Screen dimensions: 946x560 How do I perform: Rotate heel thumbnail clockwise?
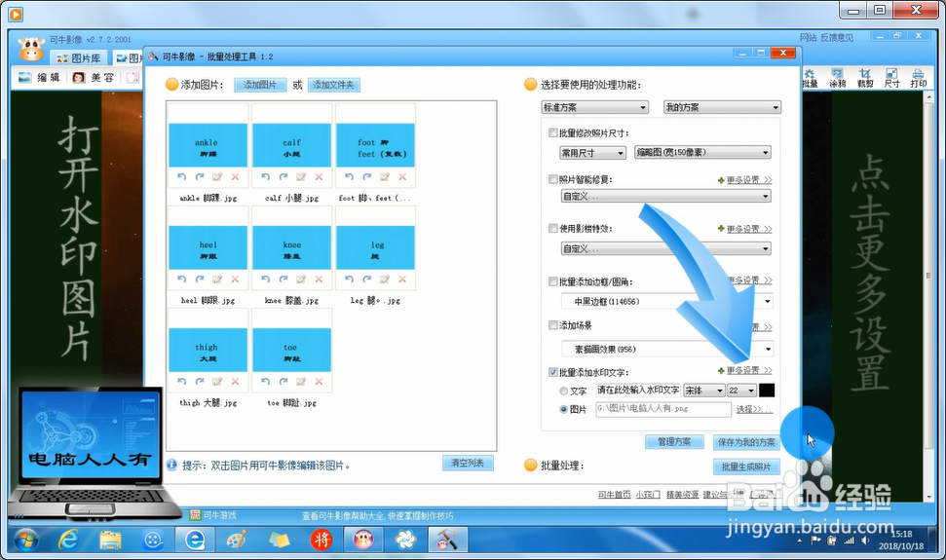[x=200, y=280]
